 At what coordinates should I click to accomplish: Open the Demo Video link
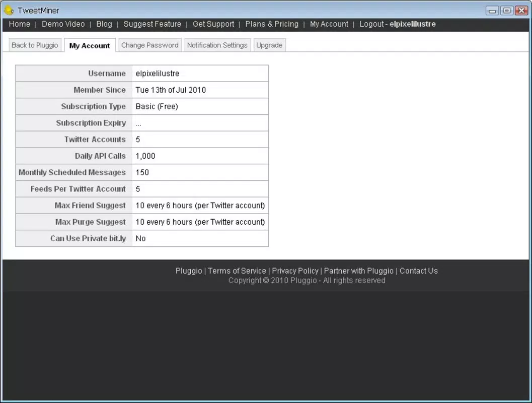63,24
